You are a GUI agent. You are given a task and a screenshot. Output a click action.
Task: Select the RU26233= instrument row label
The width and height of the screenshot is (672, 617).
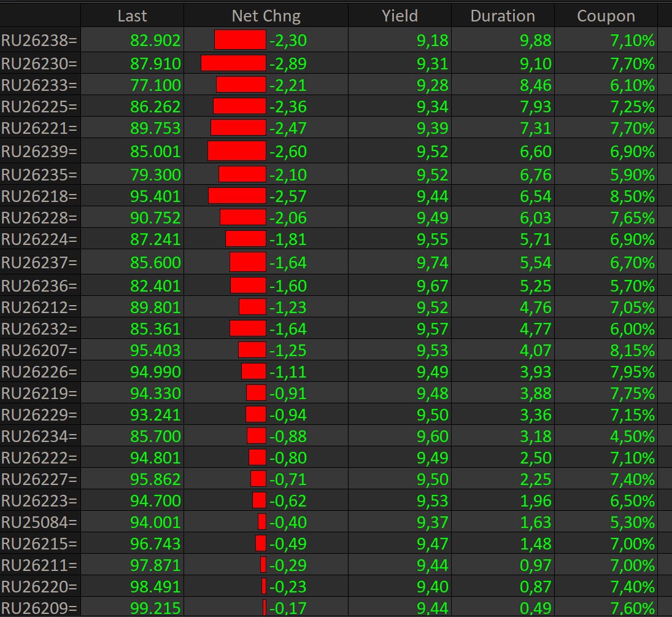click(x=39, y=85)
